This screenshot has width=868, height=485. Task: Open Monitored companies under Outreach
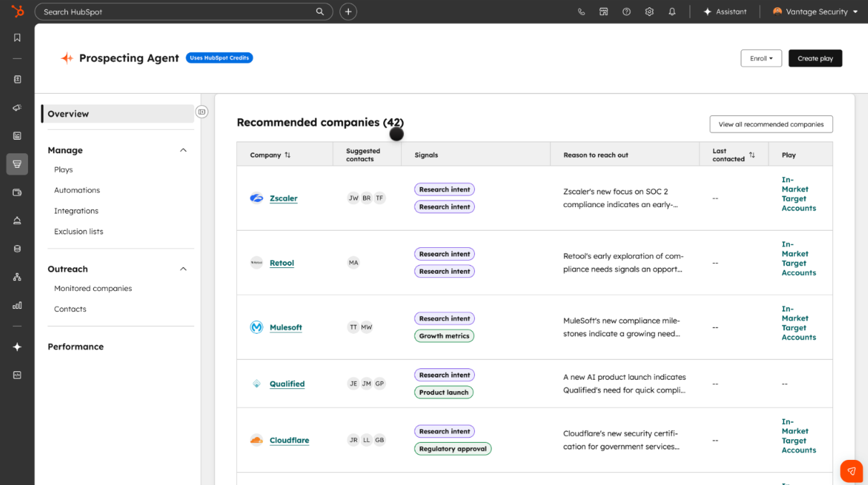tap(93, 288)
